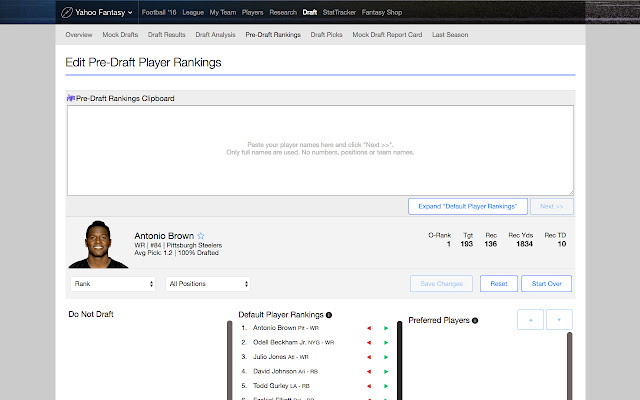
Task: Switch to the Overview tab
Action: pyautogui.click(x=79, y=35)
